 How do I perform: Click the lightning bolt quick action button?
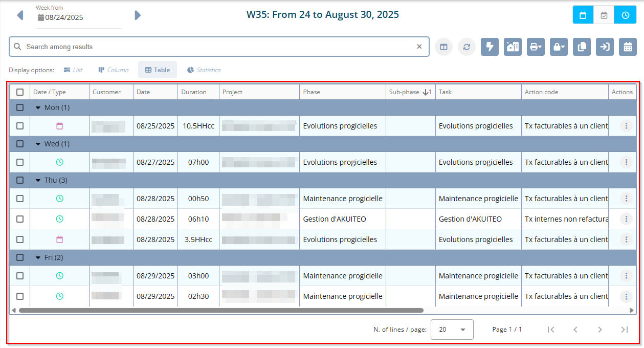coord(490,47)
